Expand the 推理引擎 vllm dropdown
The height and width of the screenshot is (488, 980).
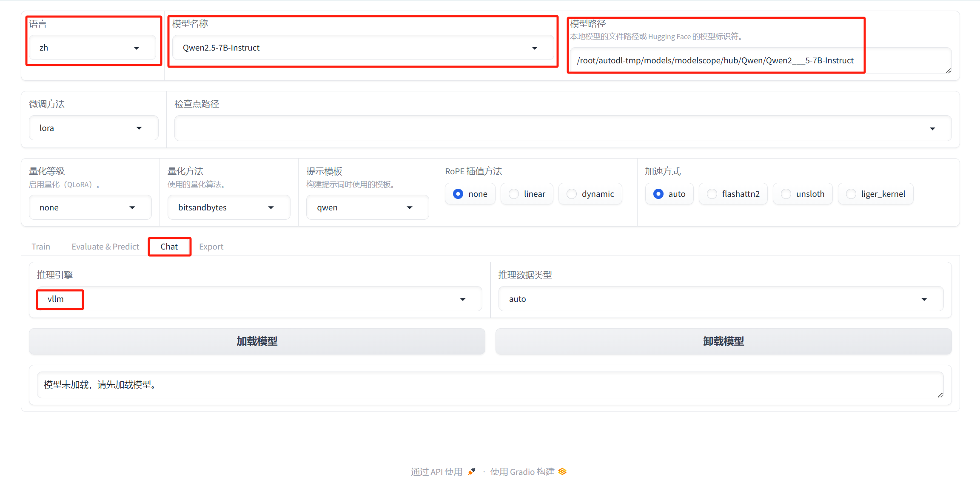tap(255, 299)
